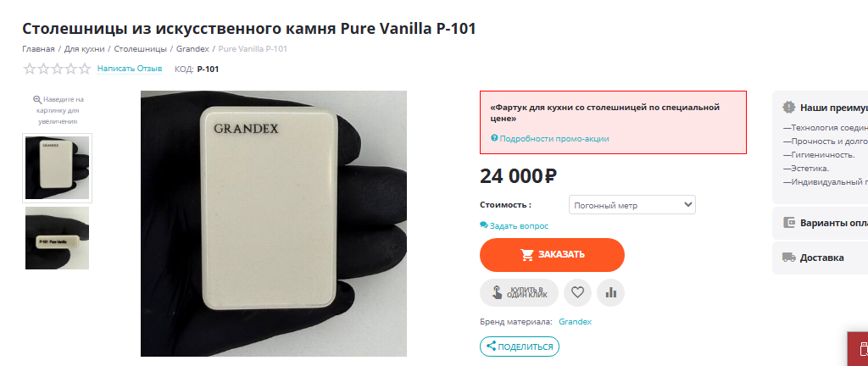Open Столешницы breadcrumb link
The width and height of the screenshot is (868, 366).
(141, 48)
